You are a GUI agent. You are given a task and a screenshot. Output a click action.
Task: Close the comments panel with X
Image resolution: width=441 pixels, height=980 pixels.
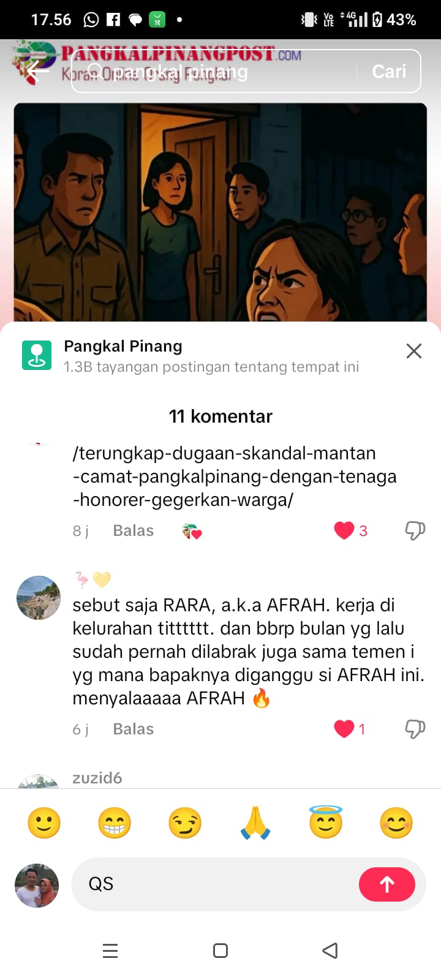coord(414,351)
